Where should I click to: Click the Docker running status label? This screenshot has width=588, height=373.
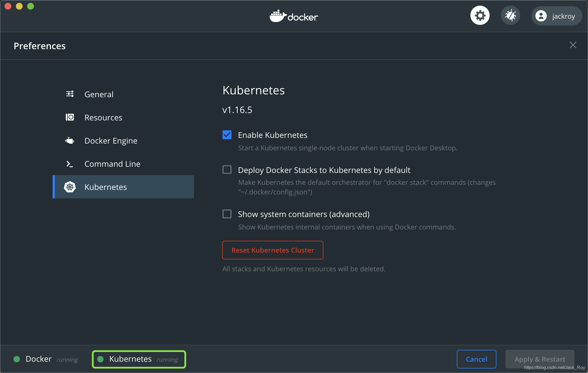click(67, 360)
